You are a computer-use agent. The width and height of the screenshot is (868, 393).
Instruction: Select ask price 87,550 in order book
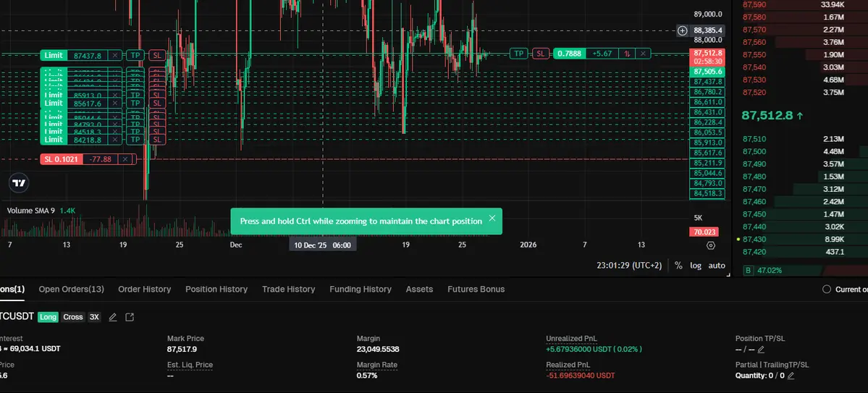pyautogui.click(x=754, y=55)
